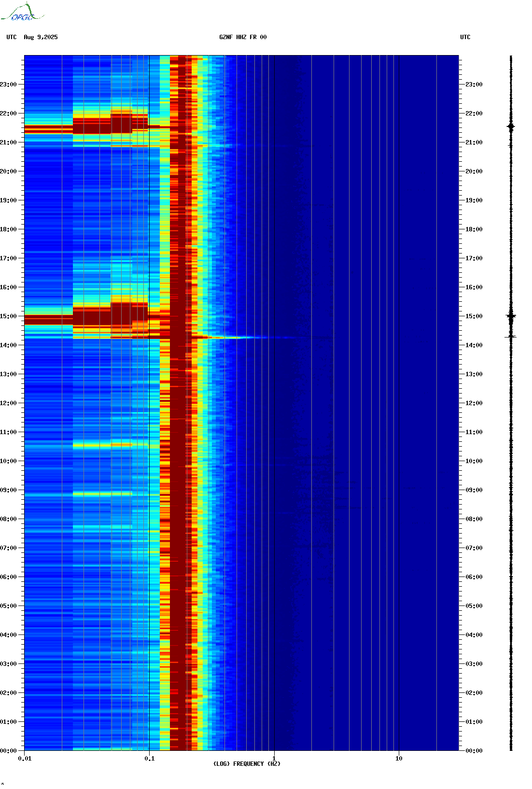Screen dimensions: 532x789
Task: Click the left axis '13:00' time label
Action: click(x=8, y=374)
